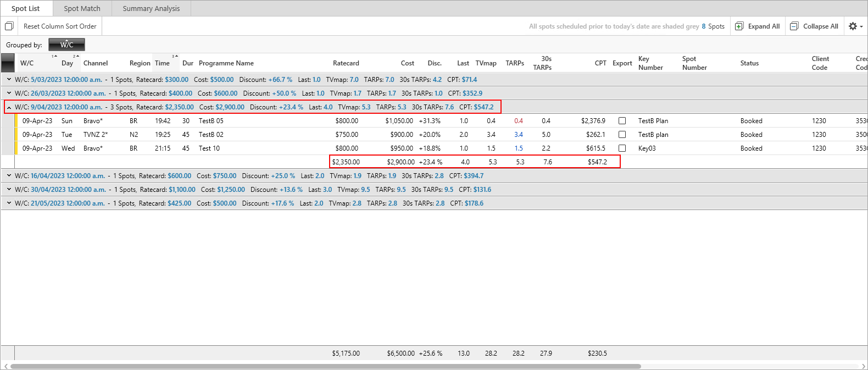This screenshot has width=868, height=370.
Task: Sort by the Client Code column header
Action: pyautogui.click(x=820, y=63)
